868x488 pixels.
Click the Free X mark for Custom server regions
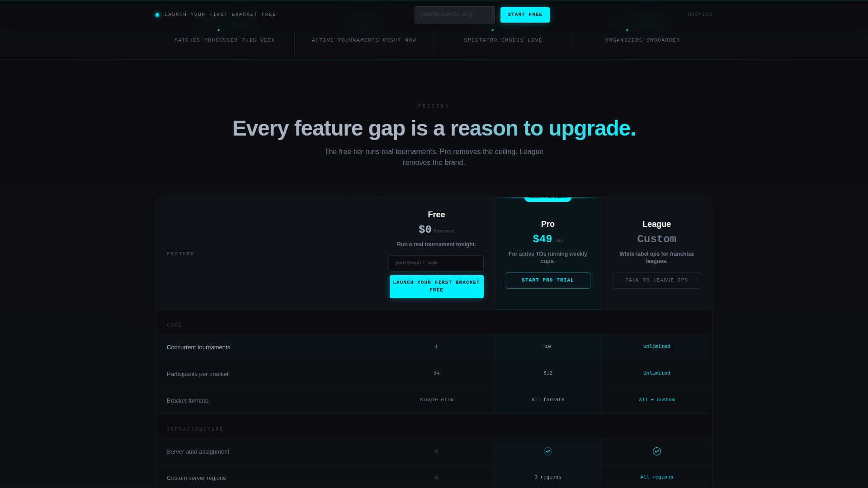coord(436,478)
